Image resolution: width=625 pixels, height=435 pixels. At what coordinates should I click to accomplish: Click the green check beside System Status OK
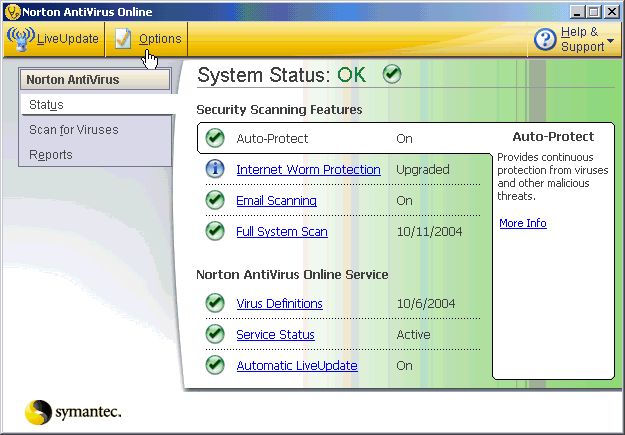392,75
